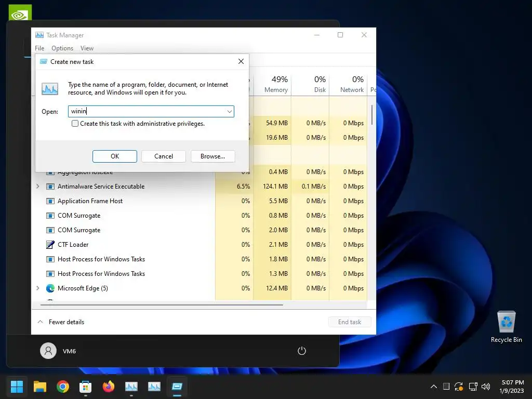Open the File menu in Task Manager
532x399 pixels.
tap(39, 48)
